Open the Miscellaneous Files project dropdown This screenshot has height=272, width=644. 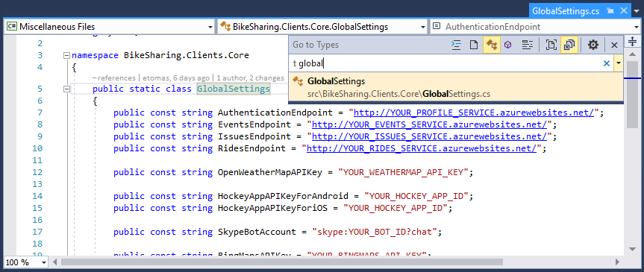click(x=109, y=27)
